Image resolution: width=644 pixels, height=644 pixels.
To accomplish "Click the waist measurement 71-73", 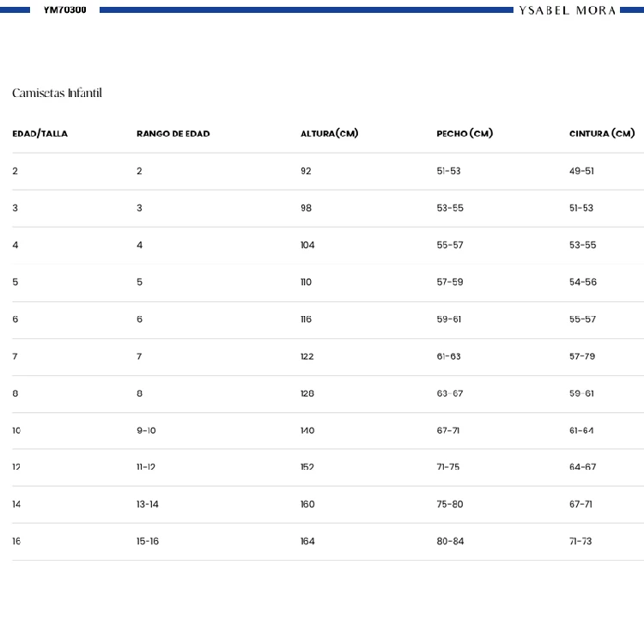I will click(580, 542).
